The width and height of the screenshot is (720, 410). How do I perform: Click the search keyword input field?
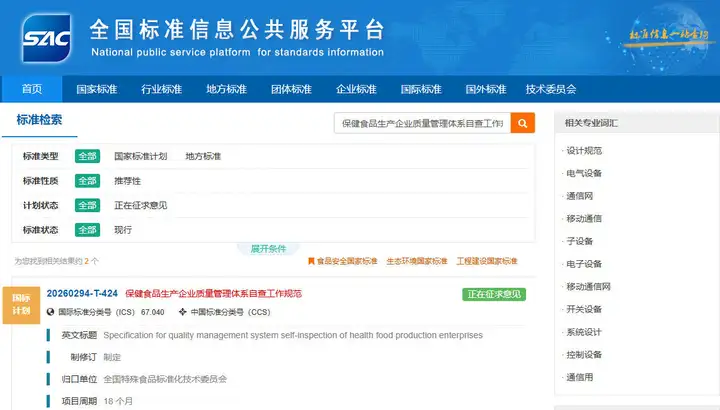(422, 123)
